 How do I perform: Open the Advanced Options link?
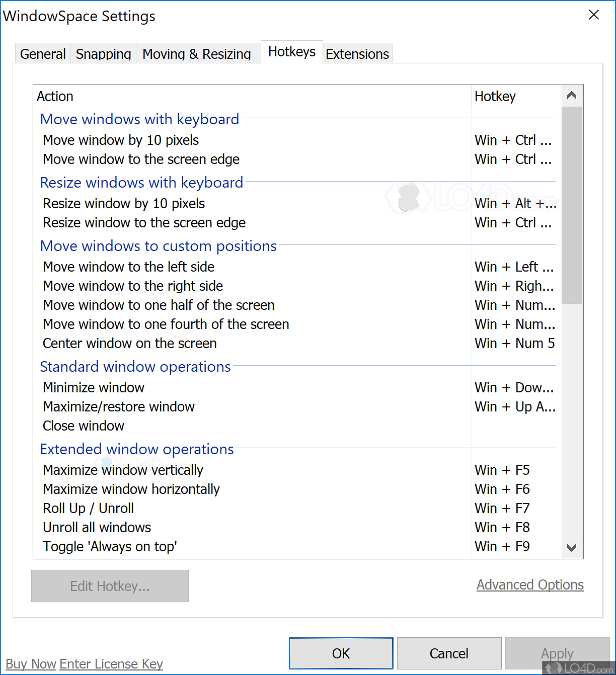click(x=530, y=584)
